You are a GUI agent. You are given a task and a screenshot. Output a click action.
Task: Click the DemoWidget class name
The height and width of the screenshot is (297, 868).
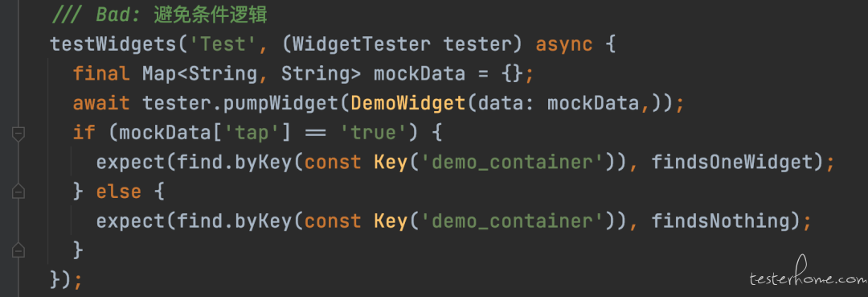pos(408,103)
